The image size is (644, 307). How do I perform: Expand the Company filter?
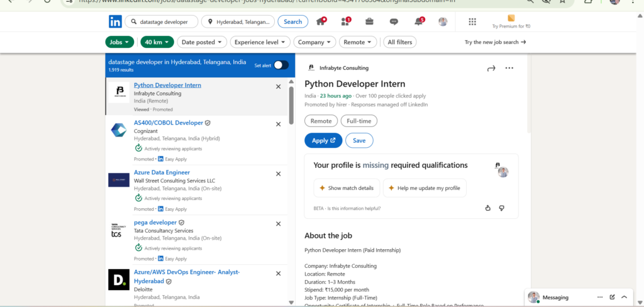pos(314,42)
